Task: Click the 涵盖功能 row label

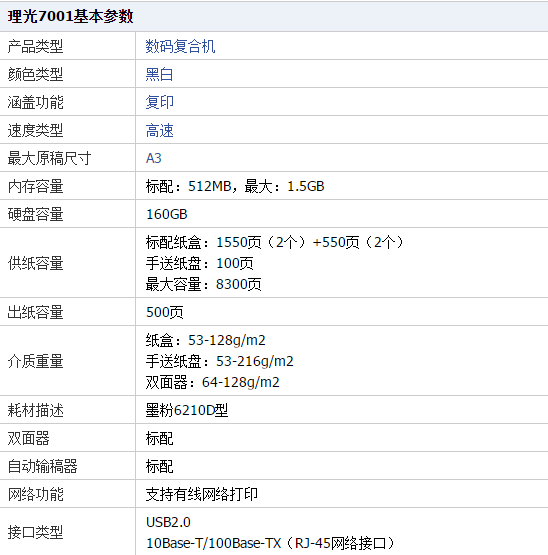Action: [x=35, y=102]
